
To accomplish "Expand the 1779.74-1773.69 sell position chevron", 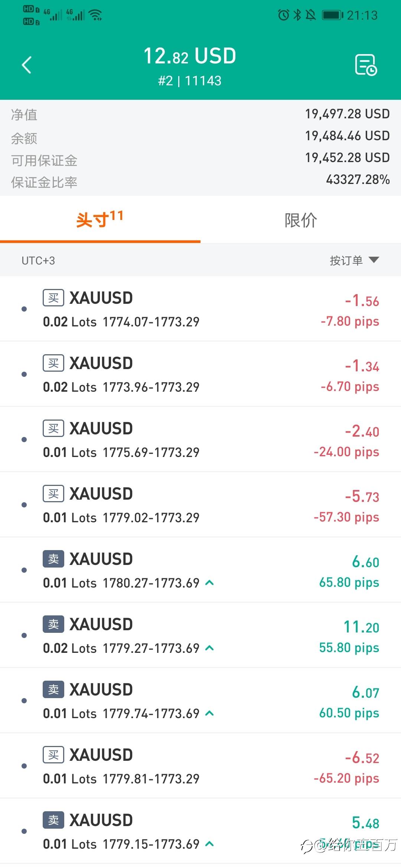I will tap(210, 713).
